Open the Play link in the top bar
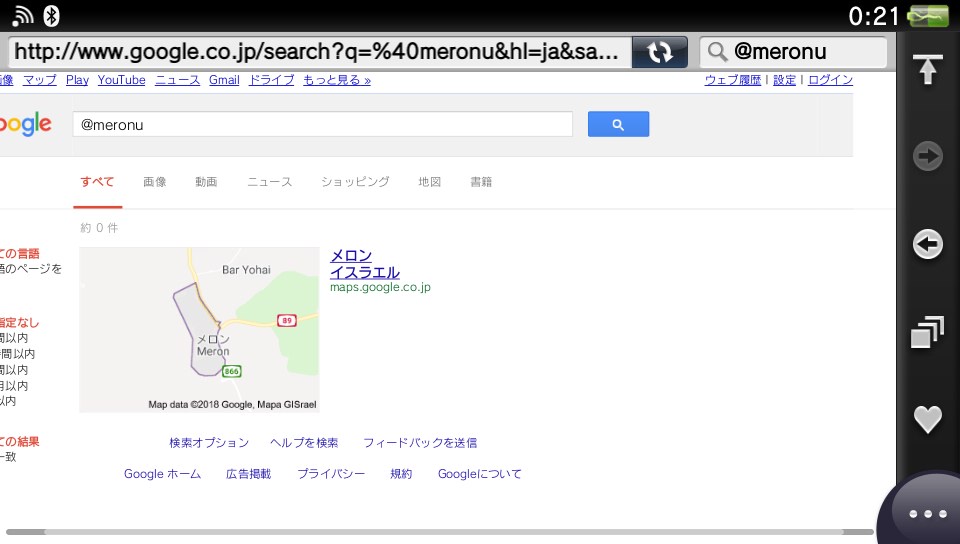960x544 pixels. pos(77,80)
